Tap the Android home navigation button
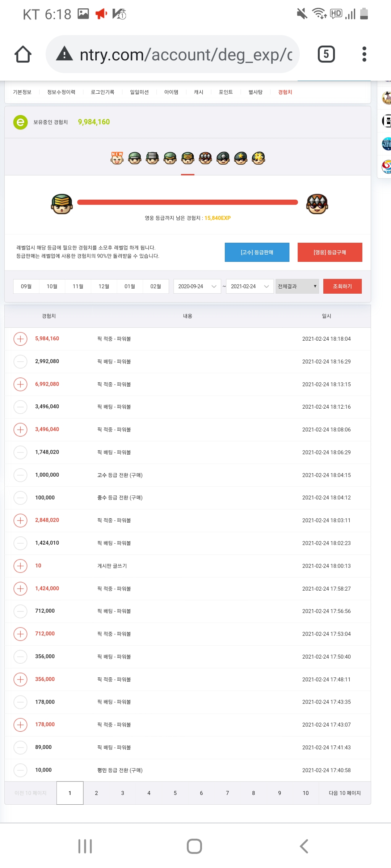The height and width of the screenshot is (868, 391). point(194,846)
